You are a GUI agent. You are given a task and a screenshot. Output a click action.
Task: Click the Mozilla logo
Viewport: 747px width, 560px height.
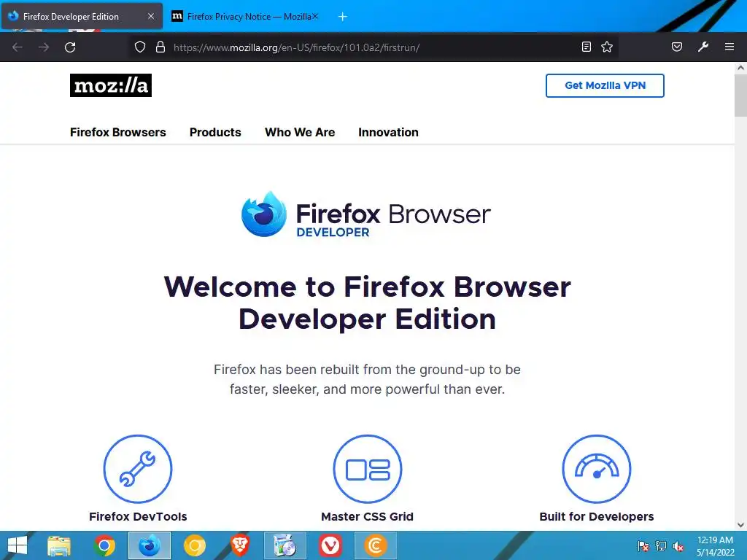[x=111, y=85]
